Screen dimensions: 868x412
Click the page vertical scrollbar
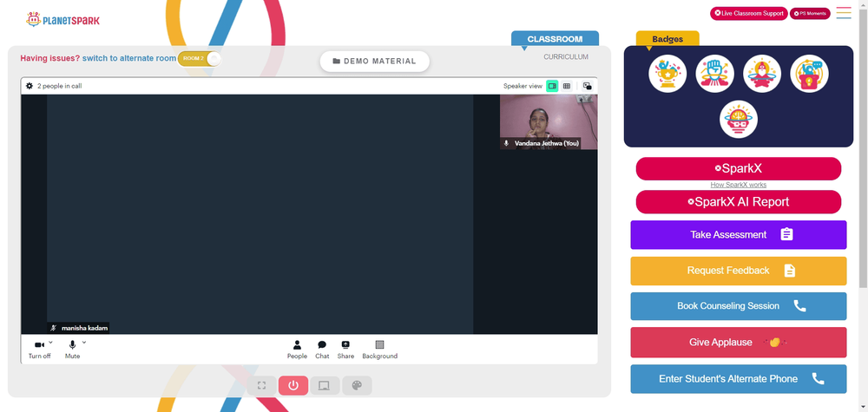[863, 147]
